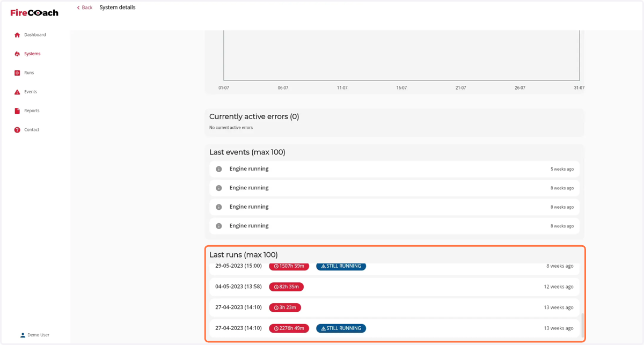Click the FireCoach logo
Viewport: 644px width, 345px height.
34,13
